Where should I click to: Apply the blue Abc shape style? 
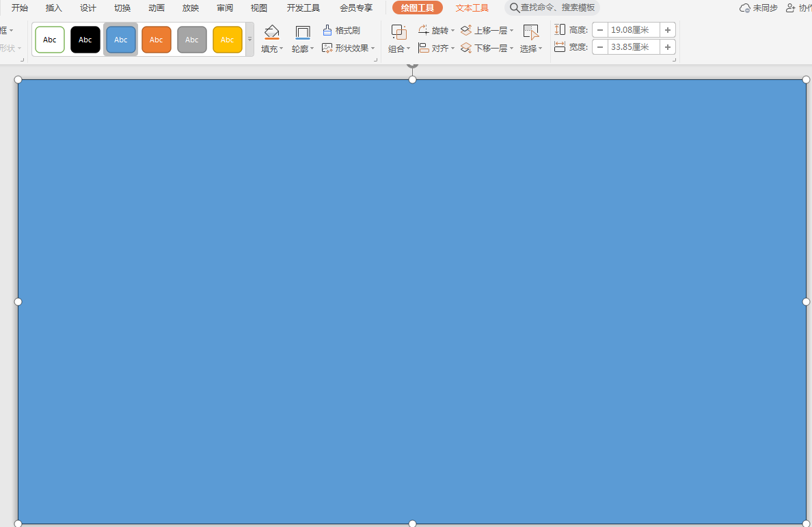pyautogui.click(x=121, y=40)
